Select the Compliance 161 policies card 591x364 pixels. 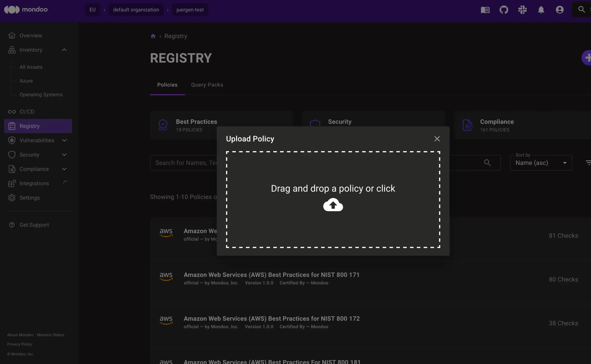coord(522,125)
